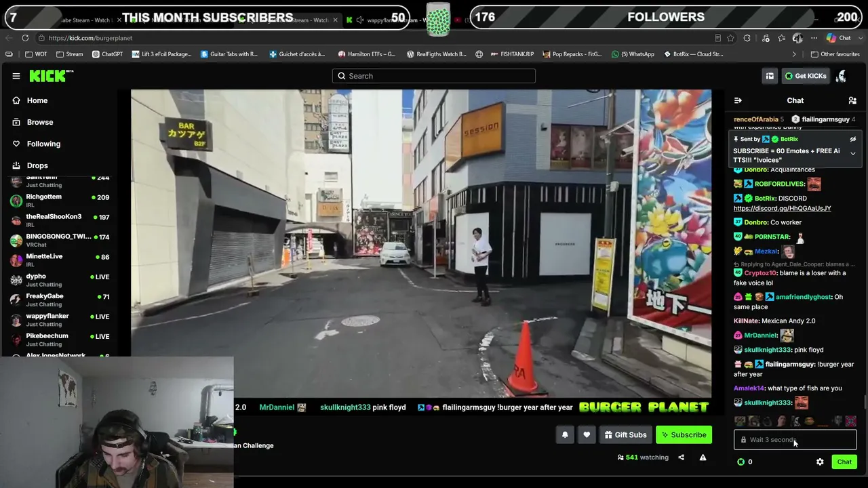Open the WOT bookmarks folder
Viewport: 868px width, 488px height.
pyautogui.click(x=36, y=54)
